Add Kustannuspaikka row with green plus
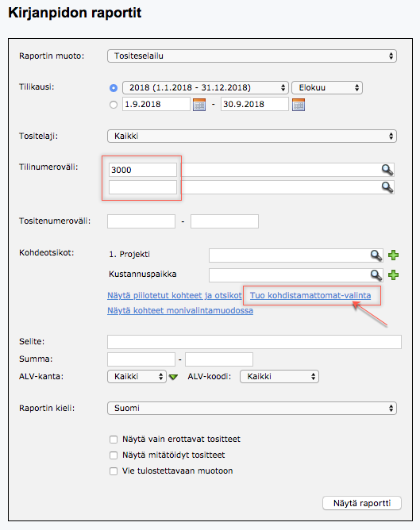 point(393,275)
